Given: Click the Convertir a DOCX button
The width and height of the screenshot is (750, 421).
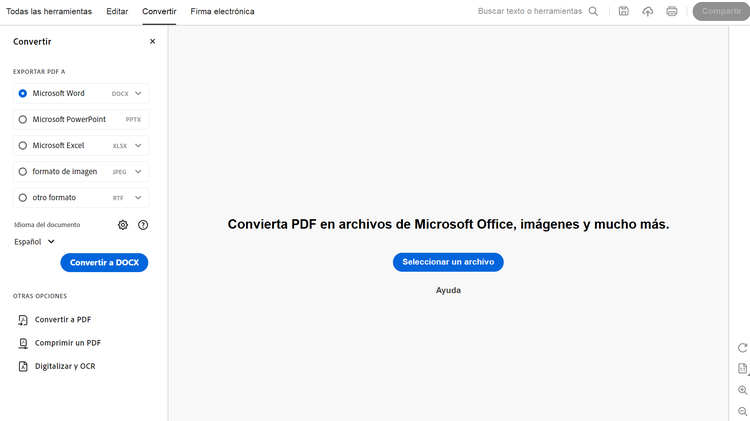Looking at the screenshot, I should point(104,262).
